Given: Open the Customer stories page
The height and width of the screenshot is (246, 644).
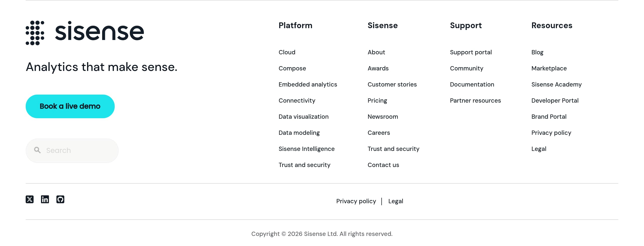Looking at the screenshot, I should point(392,85).
